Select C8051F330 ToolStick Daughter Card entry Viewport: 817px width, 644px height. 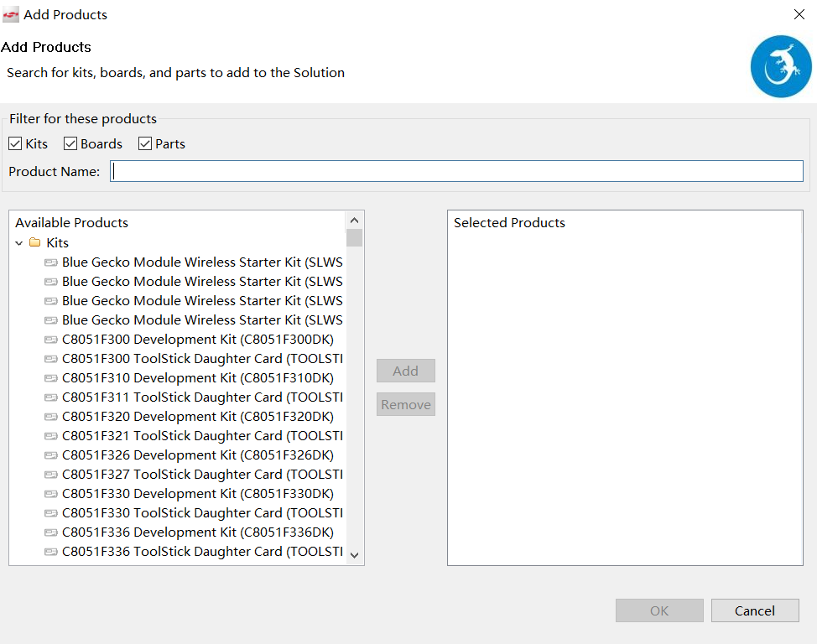[202, 513]
